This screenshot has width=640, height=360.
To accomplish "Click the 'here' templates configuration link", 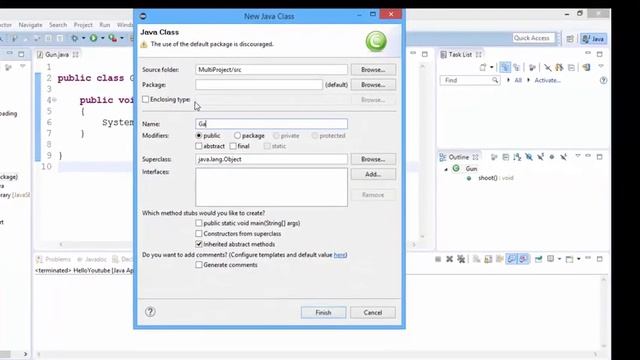I will pos(340,255).
